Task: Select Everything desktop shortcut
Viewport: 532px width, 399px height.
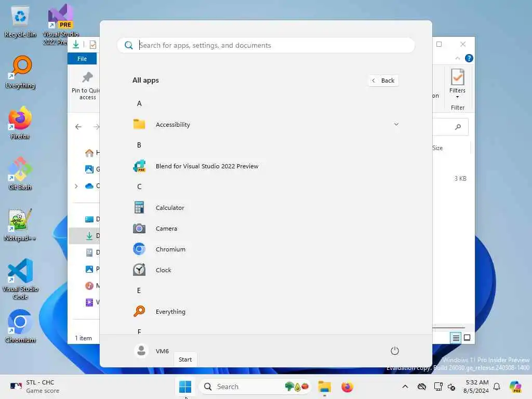Action: tap(20, 73)
